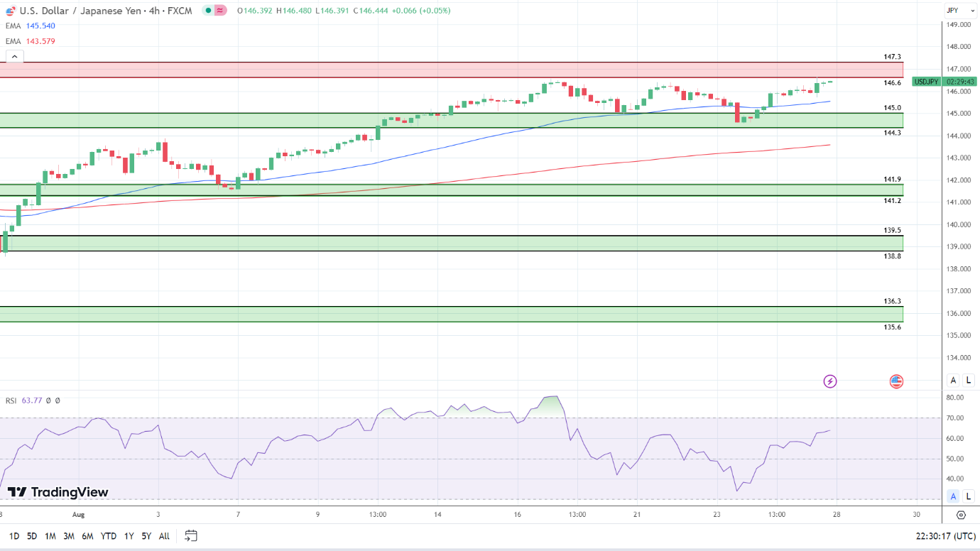Select the 1Y time range
Image resolution: width=980 pixels, height=551 pixels.
coord(129,536)
